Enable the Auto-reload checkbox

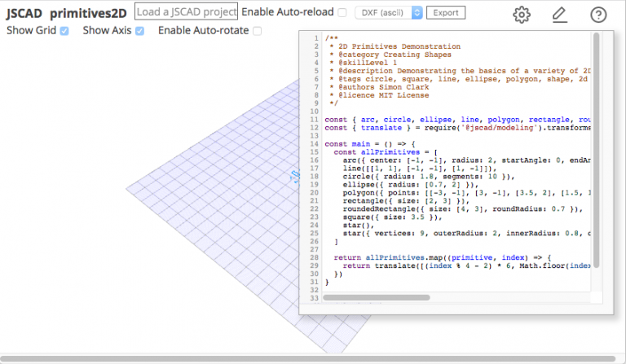(x=342, y=12)
